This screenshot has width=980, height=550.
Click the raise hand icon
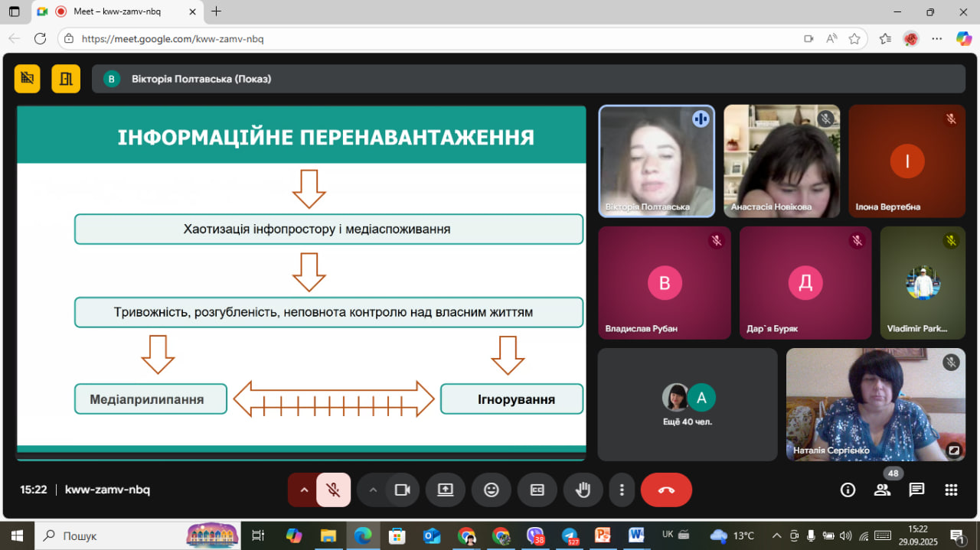tap(583, 490)
